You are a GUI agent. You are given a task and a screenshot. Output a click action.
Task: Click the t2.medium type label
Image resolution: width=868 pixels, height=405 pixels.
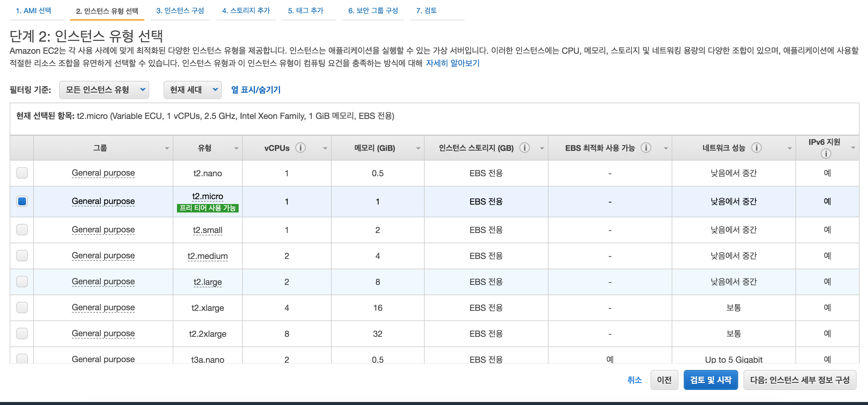click(207, 256)
